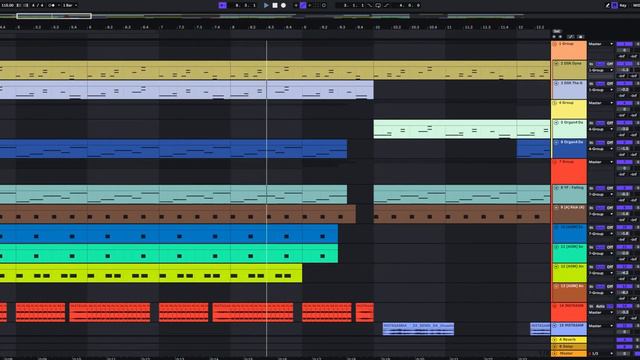Open the 1 Group output Master dropdown

pyautogui.click(x=601, y=44)
